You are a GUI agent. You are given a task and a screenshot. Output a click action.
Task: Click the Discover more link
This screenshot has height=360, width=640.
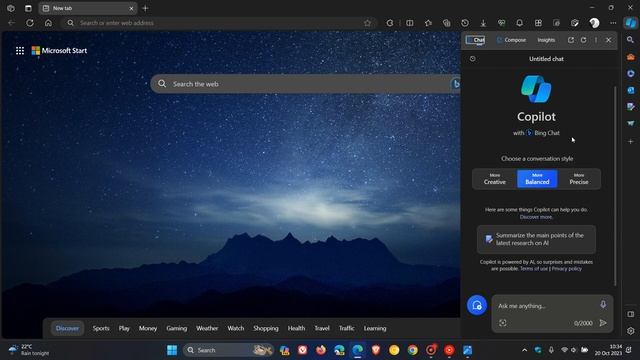click(536, 217)
